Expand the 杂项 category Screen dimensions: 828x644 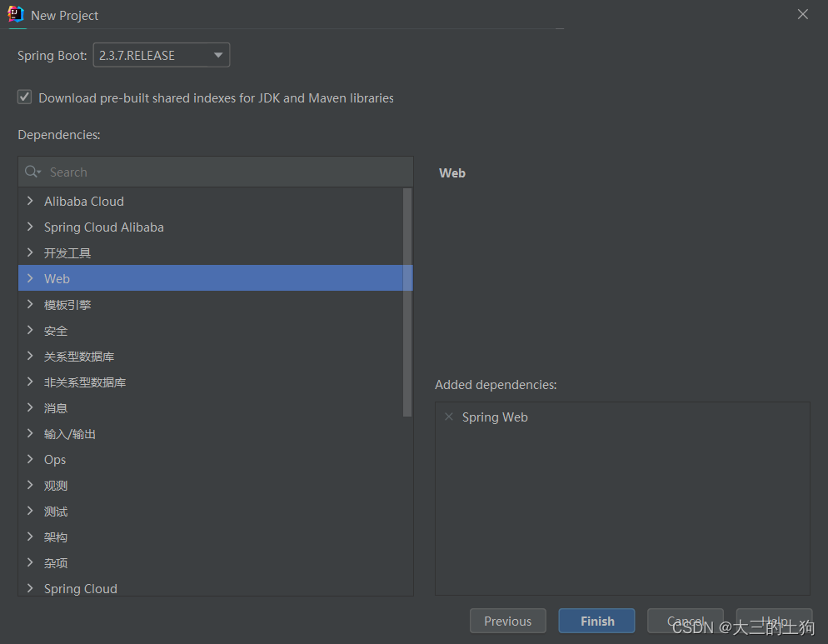point(30,562)
